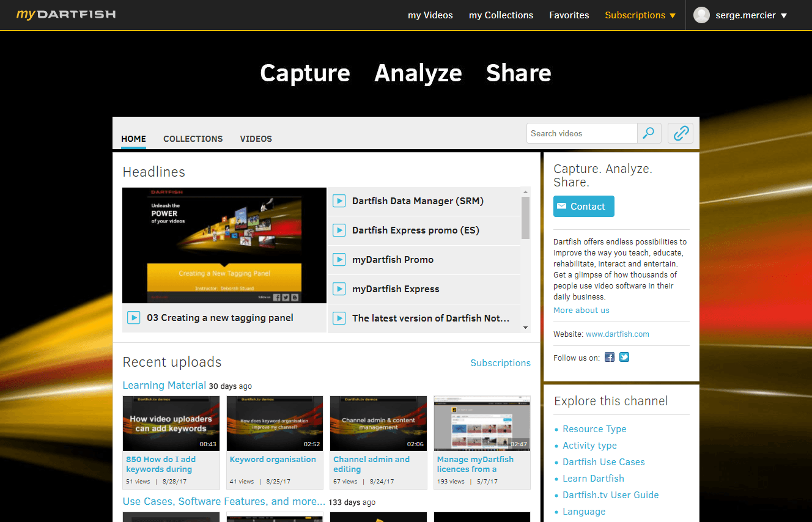Open the Channel admin and editing video title
The image size is (812, 522).
371,464
